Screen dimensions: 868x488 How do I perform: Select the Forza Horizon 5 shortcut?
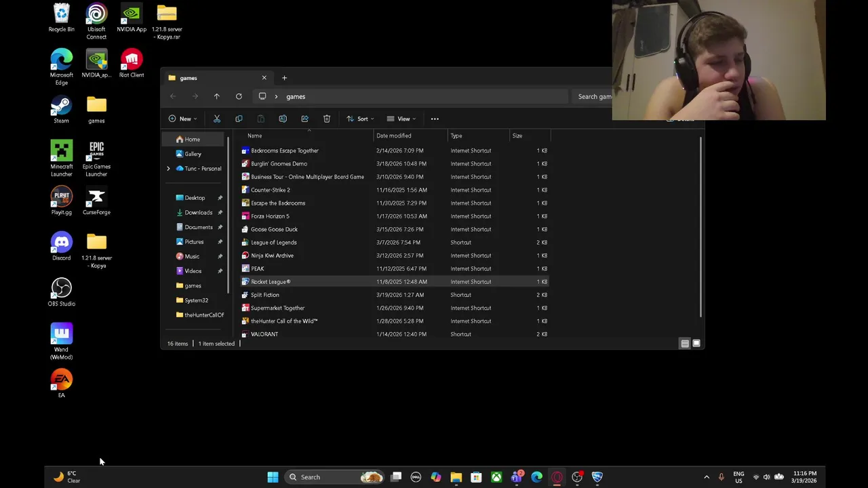click(395, 216)
